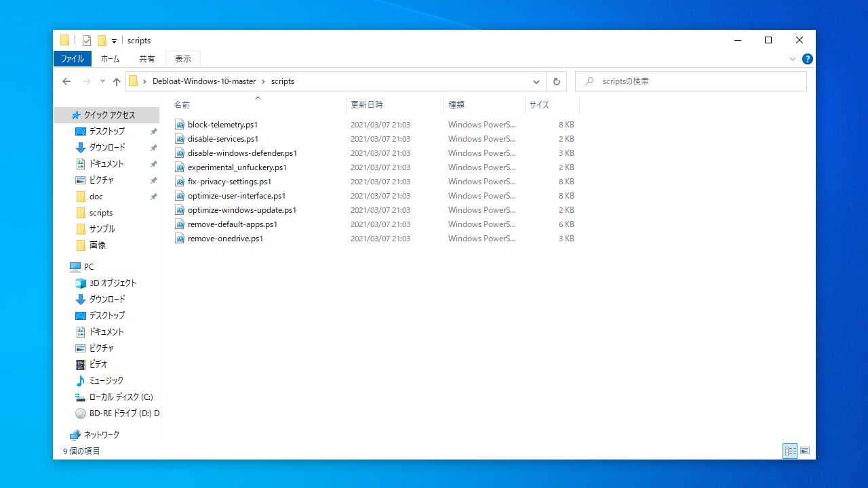
Task: Open 画像 folder in quick access
Action: 91,245
